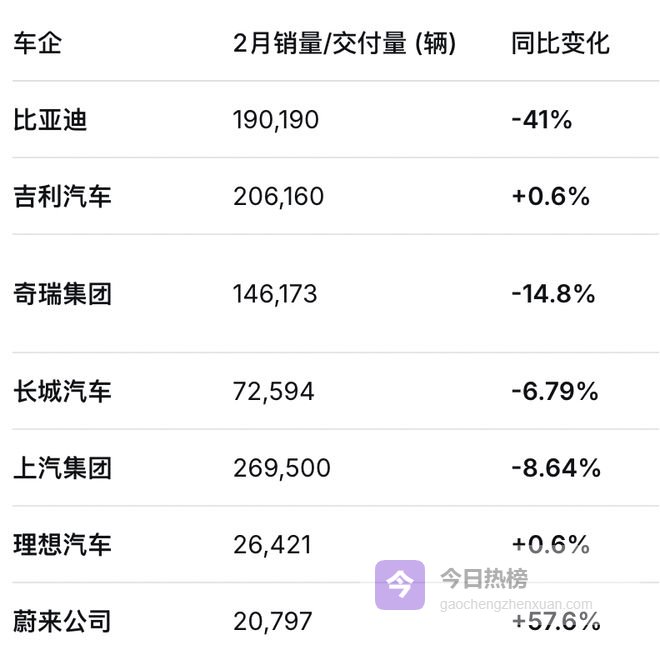Viewport: 660px width, 645px height.
Task: Click the 今日热榜 watermark text
Action: pyautogui.click(x=484, y=578)
